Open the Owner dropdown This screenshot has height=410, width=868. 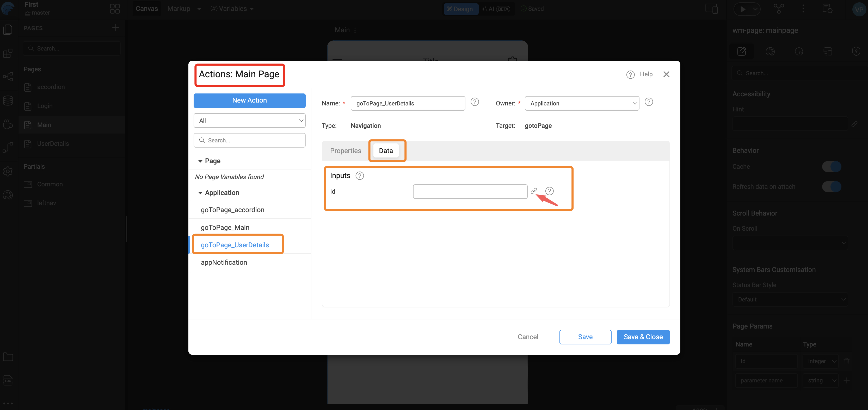coord(582,103)
